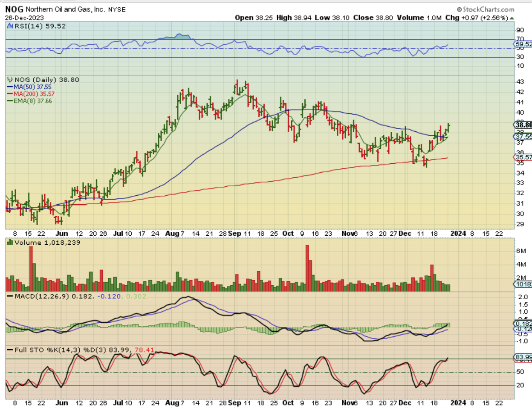Click the EMA(8) 37.66 legend entry
532x408 pixels.
(x=33, y=101)
